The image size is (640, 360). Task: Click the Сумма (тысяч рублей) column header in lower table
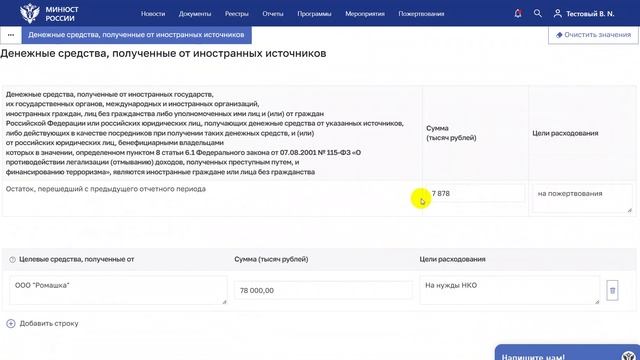tap(271, 259)
